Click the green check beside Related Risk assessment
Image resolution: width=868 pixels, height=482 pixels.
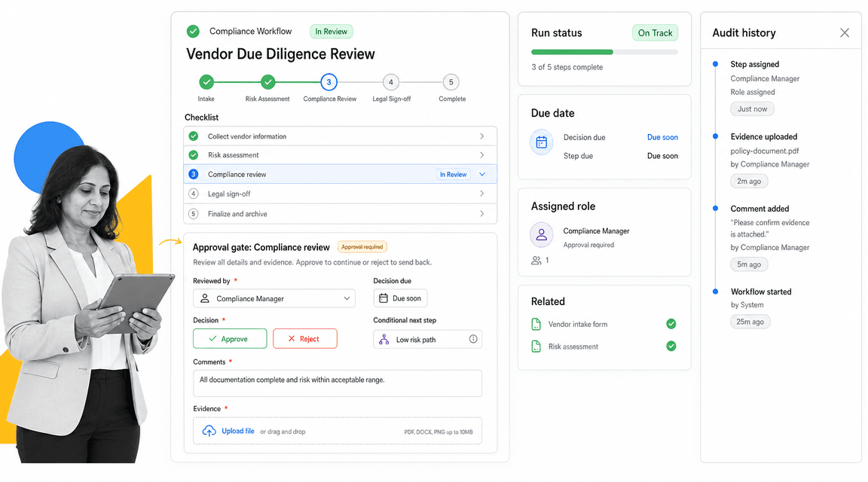point(671,346)
